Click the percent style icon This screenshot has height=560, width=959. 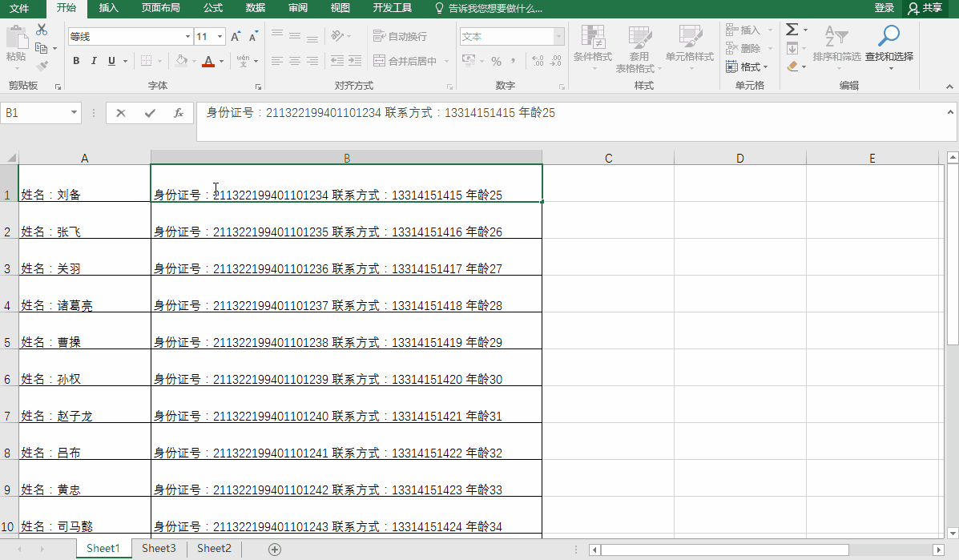click(x=496, y=61)
